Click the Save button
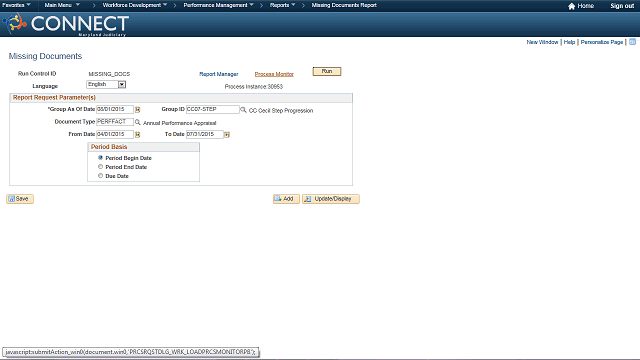Viewport: 640px width, 360px height. pos(20,199)
